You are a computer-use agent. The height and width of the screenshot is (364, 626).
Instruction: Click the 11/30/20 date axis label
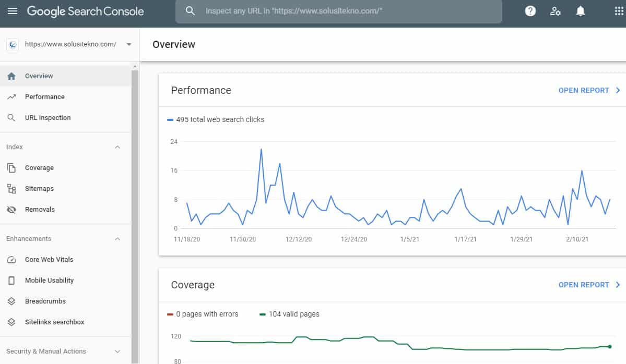(243, 239)
